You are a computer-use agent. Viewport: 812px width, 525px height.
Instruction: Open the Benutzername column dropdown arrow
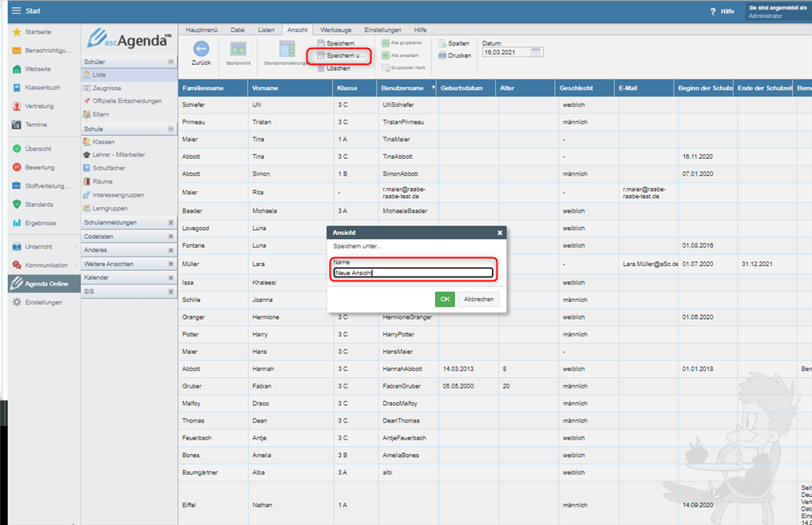click(434, 88)
